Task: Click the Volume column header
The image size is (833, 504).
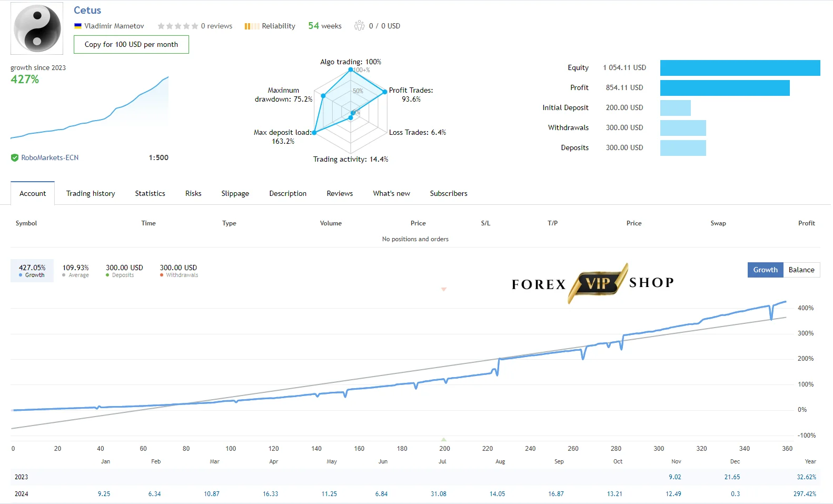Action: [x=331, y=223]
